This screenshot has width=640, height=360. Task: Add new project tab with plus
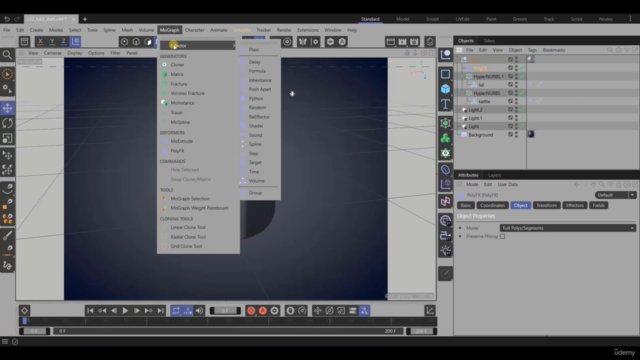[x=85, y=19]
